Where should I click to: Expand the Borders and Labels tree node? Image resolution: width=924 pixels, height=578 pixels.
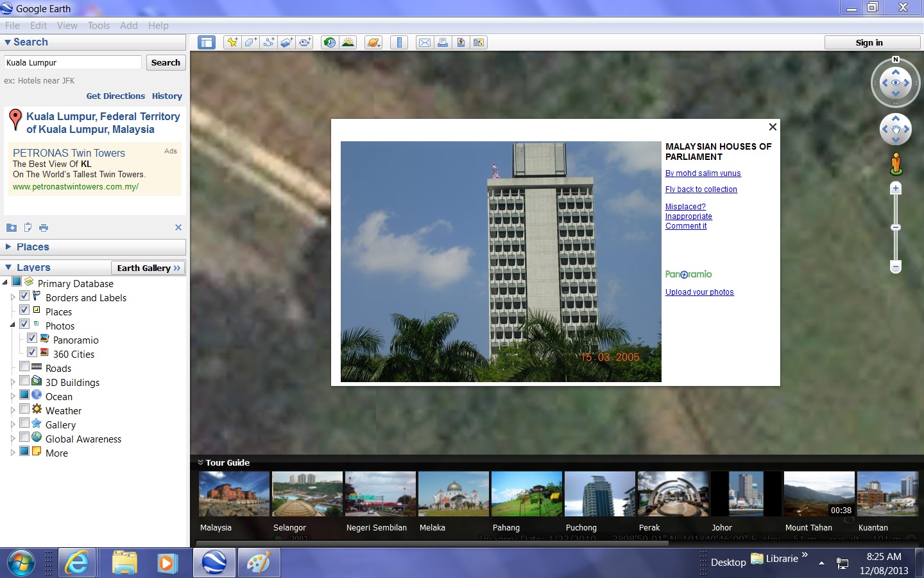coord(12,297)
